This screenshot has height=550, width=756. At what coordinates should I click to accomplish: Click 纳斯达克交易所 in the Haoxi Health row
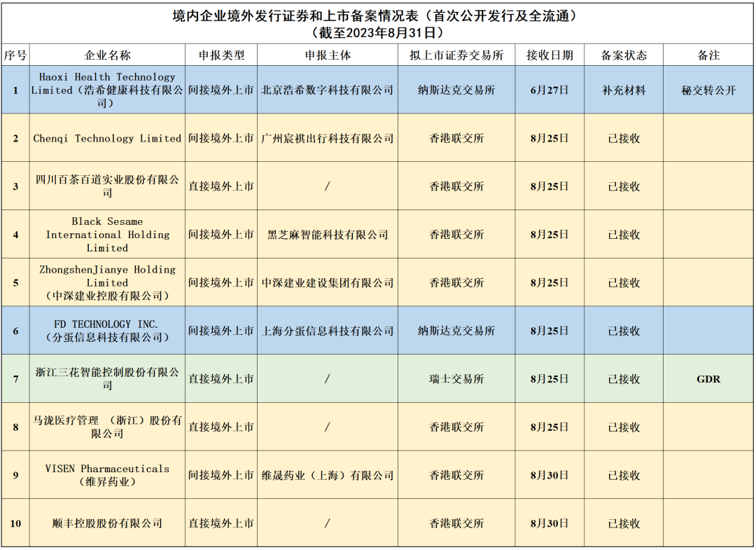coord(456,90)
